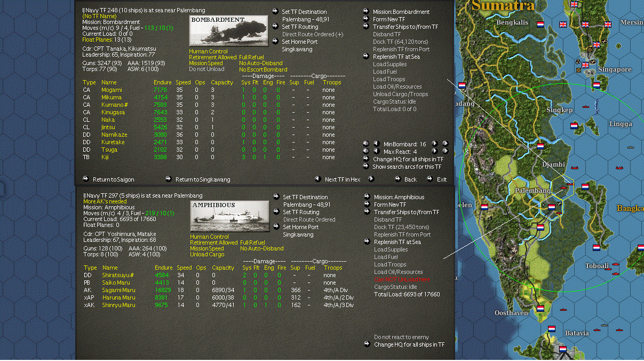644x361 pixels.
Task: Click the arrow icon beside Set Home Port in TF 297 panel
Action: click(x=276, y=226)
